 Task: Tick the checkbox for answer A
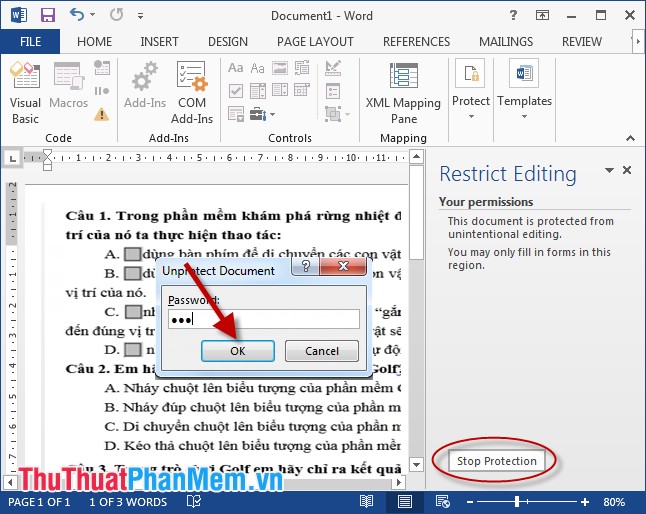pyautogui.click(x=133, y=254)
